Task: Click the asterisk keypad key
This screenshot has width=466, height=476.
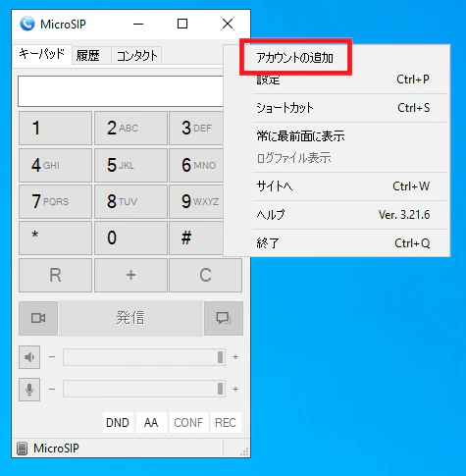Action: [55, 238]
